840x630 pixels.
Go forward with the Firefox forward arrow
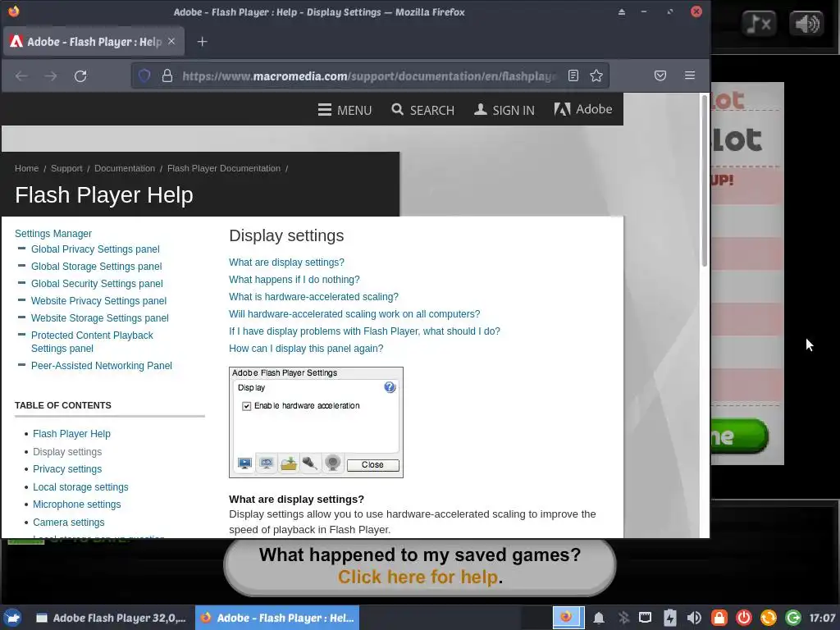pyautogui.click(x=51, y=76)
